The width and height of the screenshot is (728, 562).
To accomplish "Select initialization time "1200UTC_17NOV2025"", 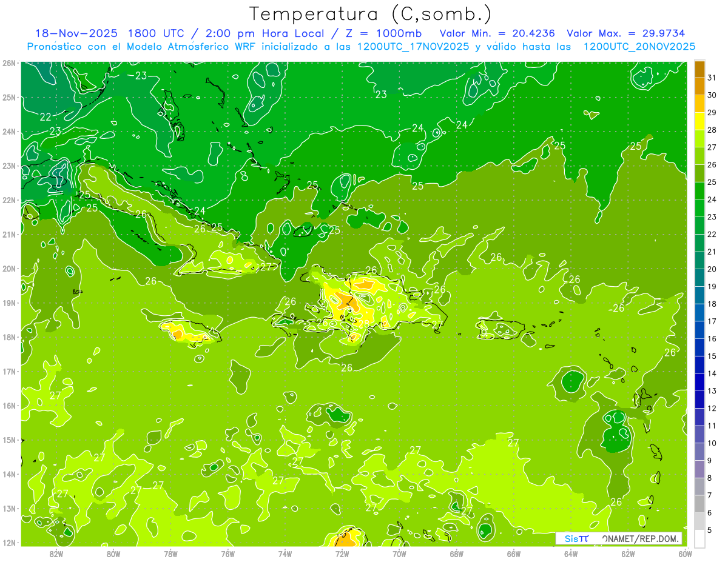I will pos(413,47).
